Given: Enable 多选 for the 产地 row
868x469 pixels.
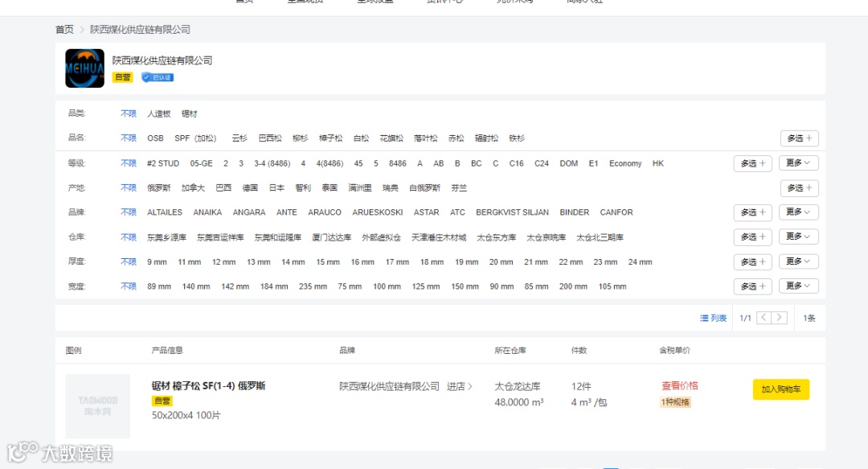Looking at the screenshot, I should (x=800, y=188).
